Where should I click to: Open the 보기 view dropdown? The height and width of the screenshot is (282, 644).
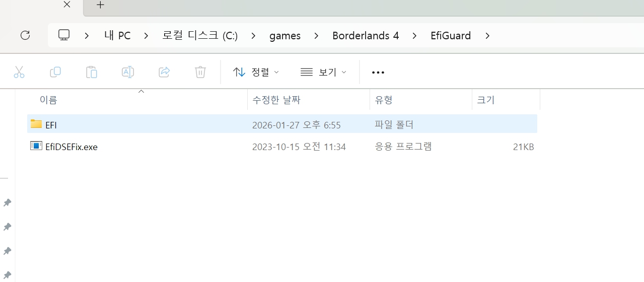click(x=323, y=72)
